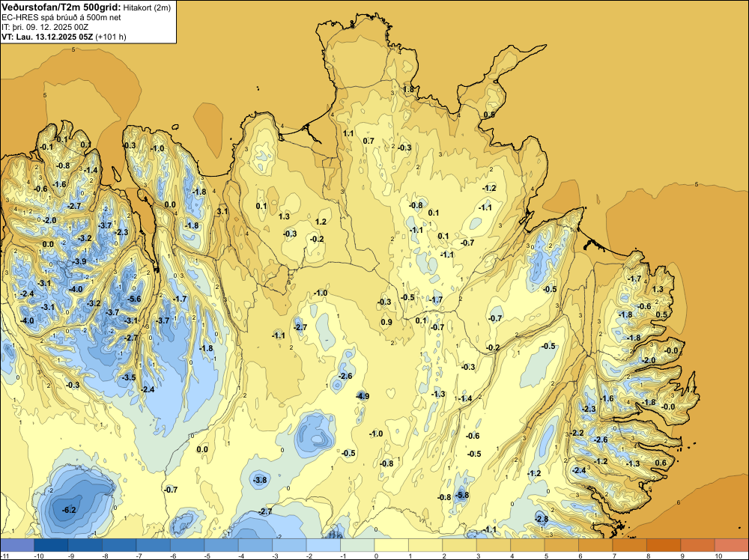Click the -6.2 temperature value label

[x=69, y=510]
